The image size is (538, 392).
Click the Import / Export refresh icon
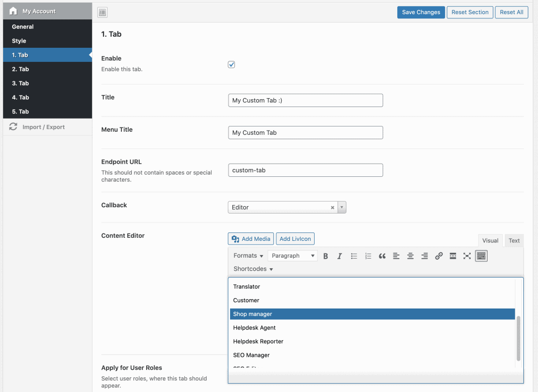pos(13,127)
